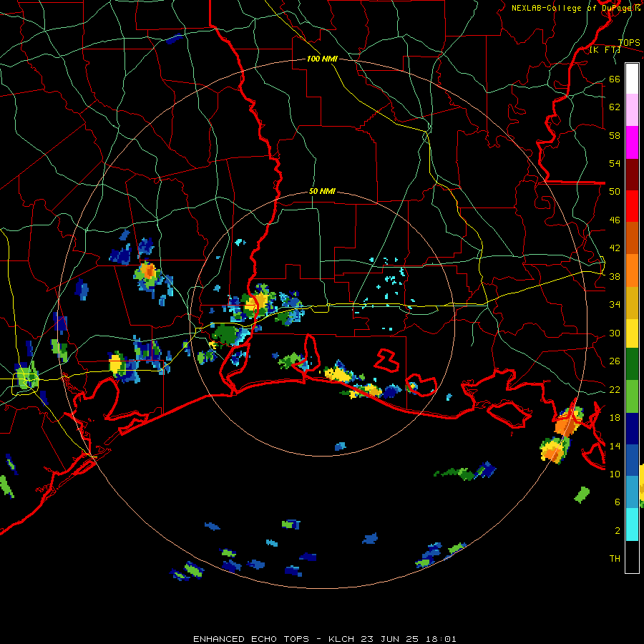Click the 22 legend value
Viewport: 644px width, 644px height.
point(615,389)
